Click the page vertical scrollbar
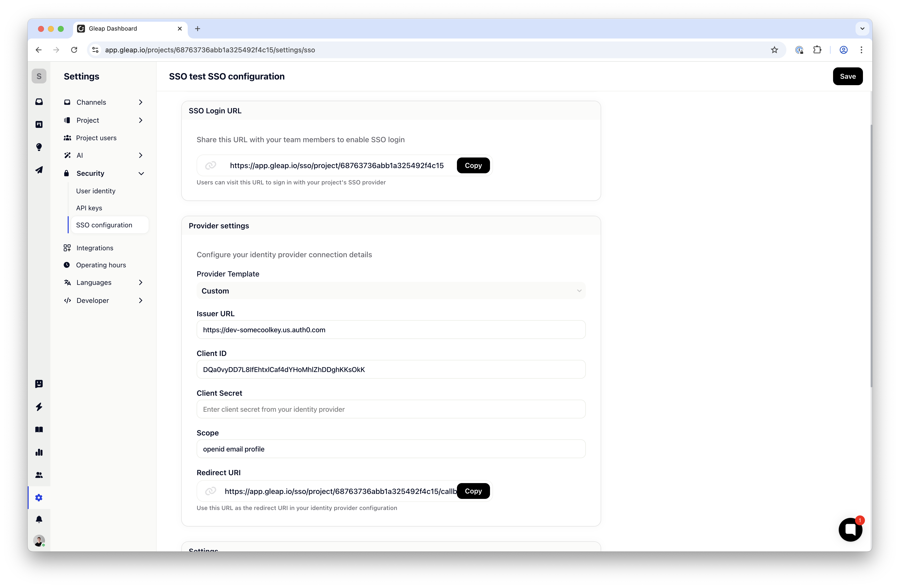Screen dimensions: 900x588 click(871, 255)
